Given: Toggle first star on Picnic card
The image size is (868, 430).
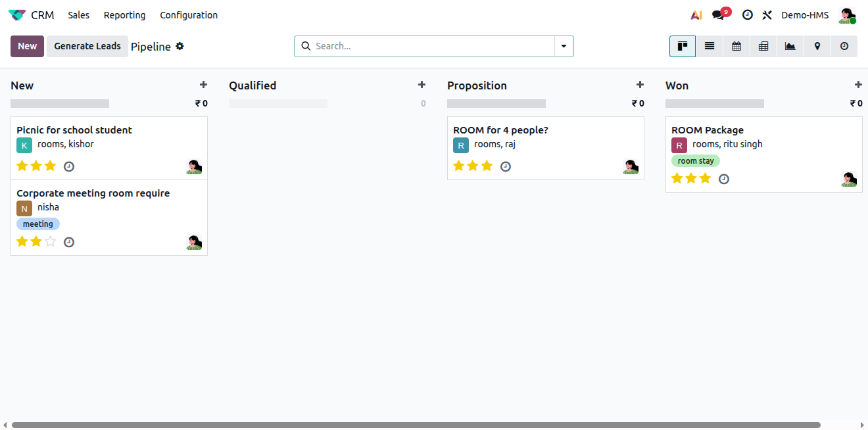Looking at the screenshot, I should click(x=22, y=166).
